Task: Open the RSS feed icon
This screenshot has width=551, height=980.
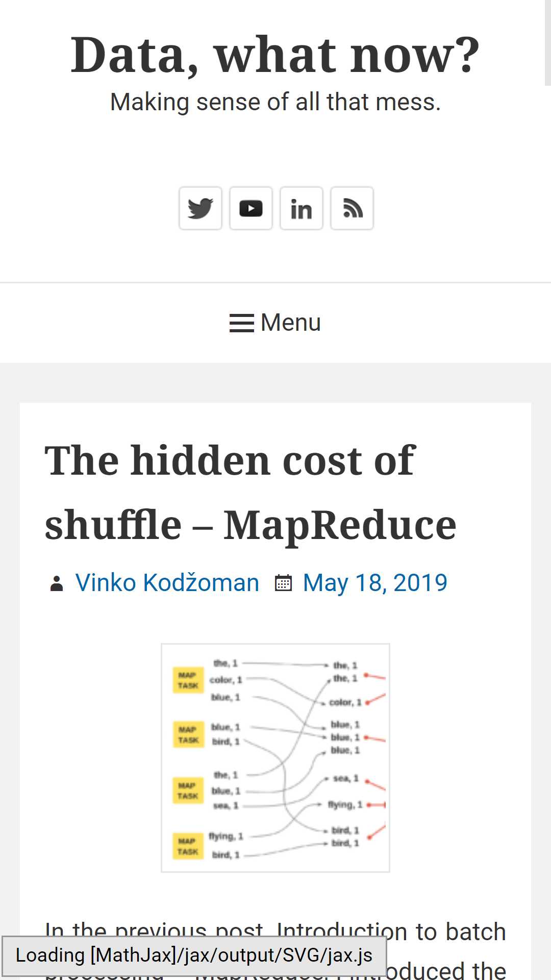Action: [x=352, y=208]
